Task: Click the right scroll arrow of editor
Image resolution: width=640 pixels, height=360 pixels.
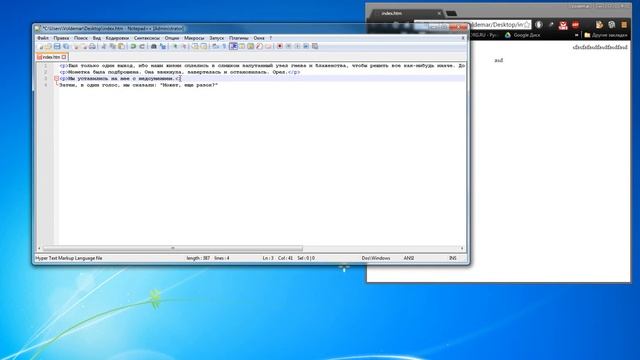Action: tap(462, 248)
